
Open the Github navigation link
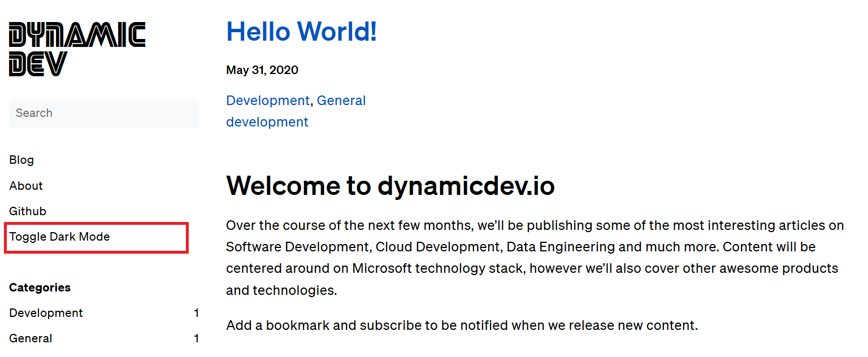coord(28,211)
